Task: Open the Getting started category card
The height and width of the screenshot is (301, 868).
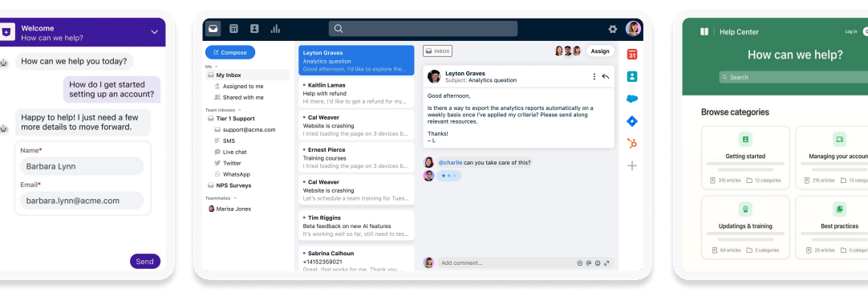Action: (745, 157)
